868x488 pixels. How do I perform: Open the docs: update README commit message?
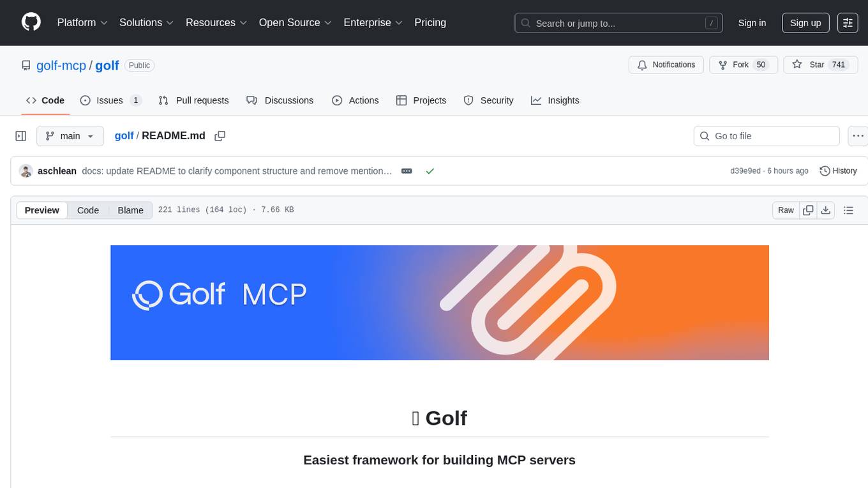tap(237, 171)
